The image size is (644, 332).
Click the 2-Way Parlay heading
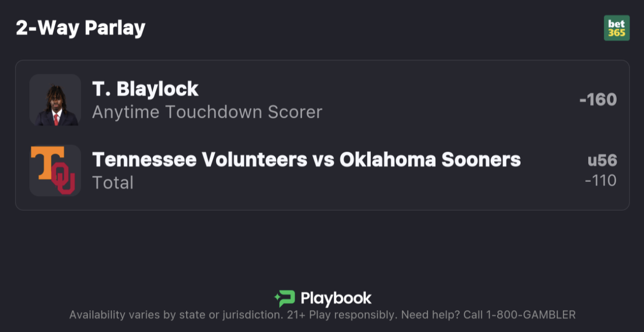81,28
